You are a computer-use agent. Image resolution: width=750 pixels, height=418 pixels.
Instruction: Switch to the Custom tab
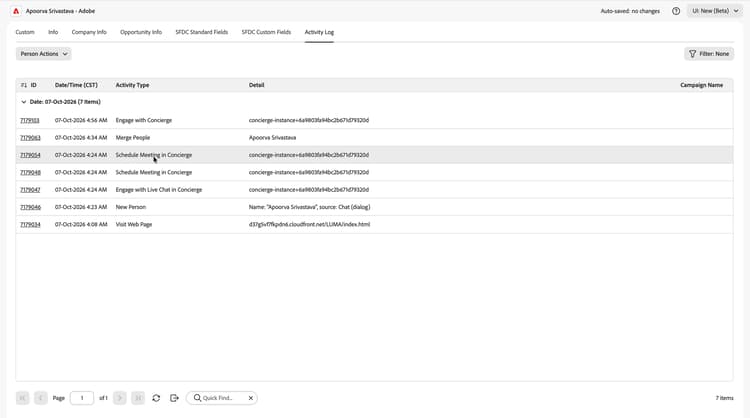(x=25, y=32)
